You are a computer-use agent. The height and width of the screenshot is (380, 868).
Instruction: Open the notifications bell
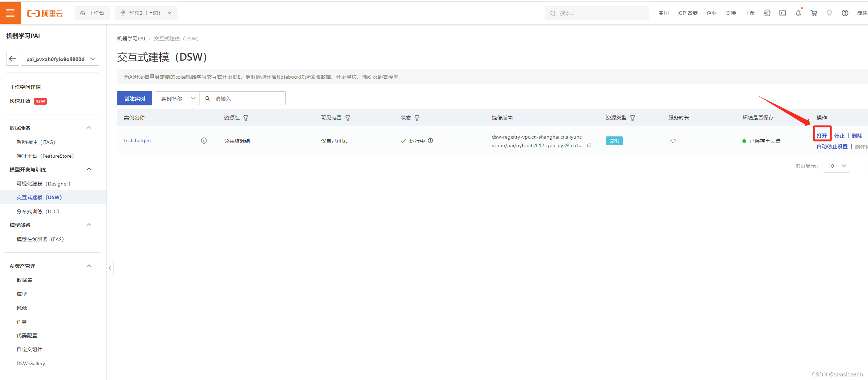[x=798, y=13]
